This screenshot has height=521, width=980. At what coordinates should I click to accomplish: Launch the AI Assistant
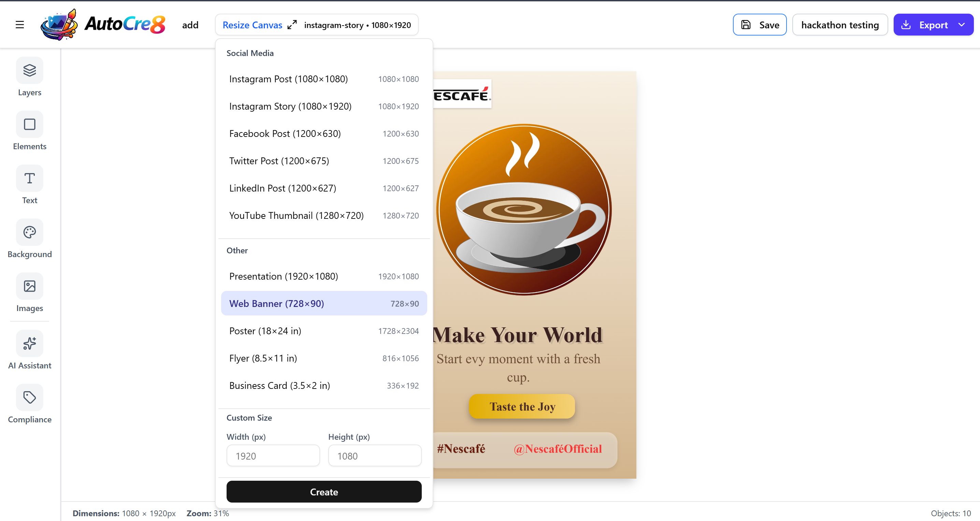[x=30, y=344]
